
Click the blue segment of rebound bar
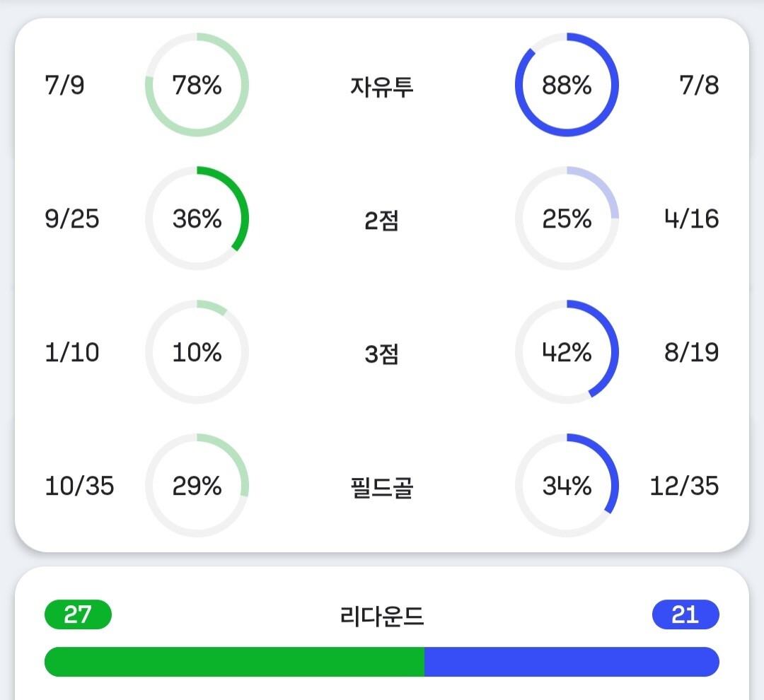(x=572, y=662)
